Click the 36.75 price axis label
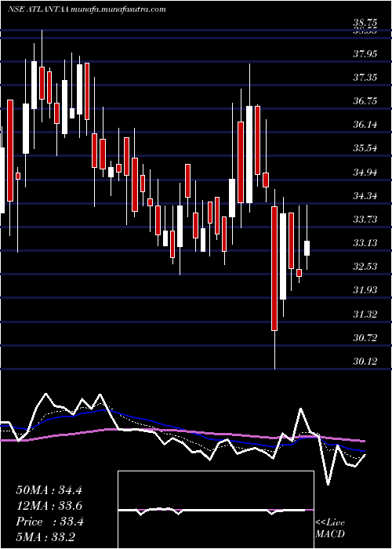This screenshot has height=549, width=392. point(365,101)
